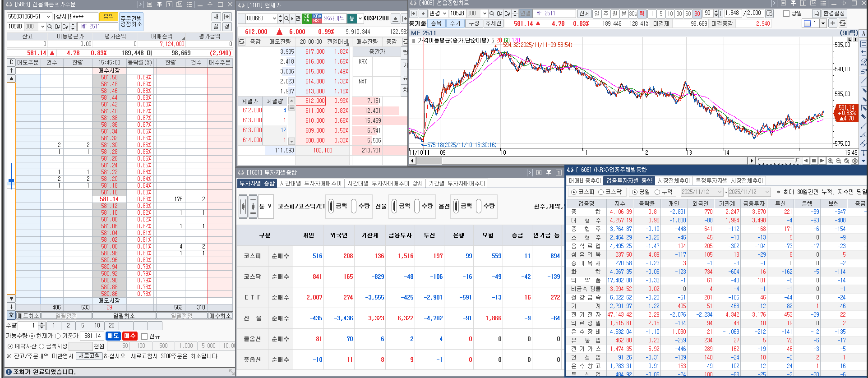Switch to the 시간대별 투자자매매추이 tab
Image resolution: width=868 pixels, height=378 pixels.
click(x=310, y=184)
